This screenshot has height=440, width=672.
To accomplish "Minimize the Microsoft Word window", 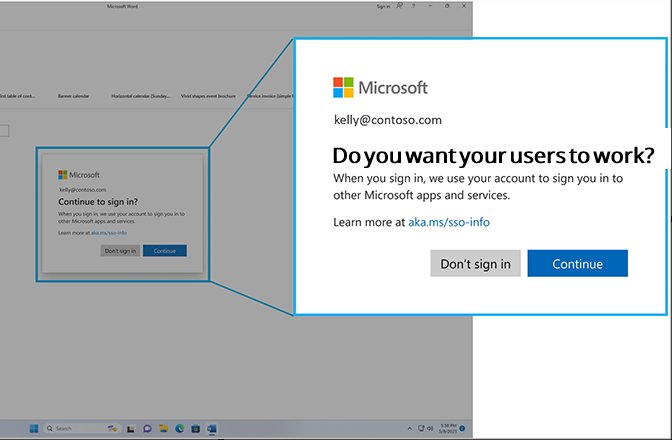I will 430,6.
